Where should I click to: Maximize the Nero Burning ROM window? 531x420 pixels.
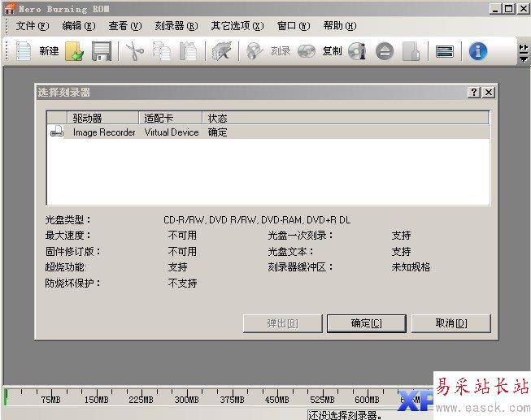click(509, 8)
